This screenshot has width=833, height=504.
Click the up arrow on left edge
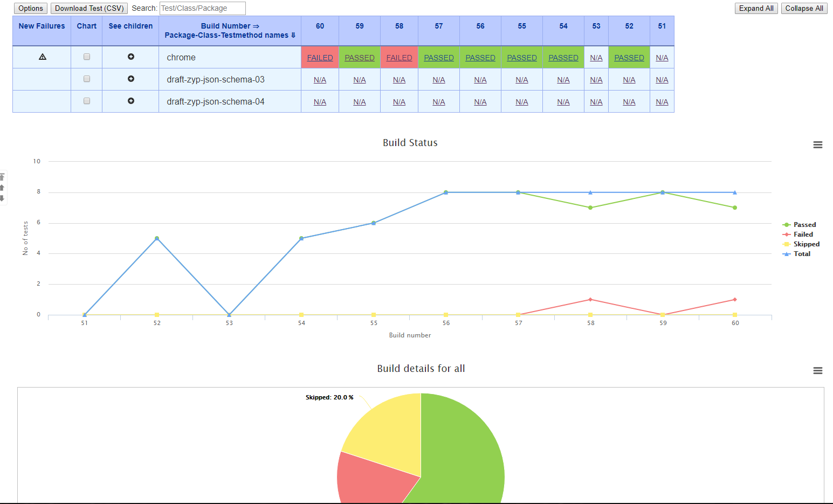(x=2, y=188)
